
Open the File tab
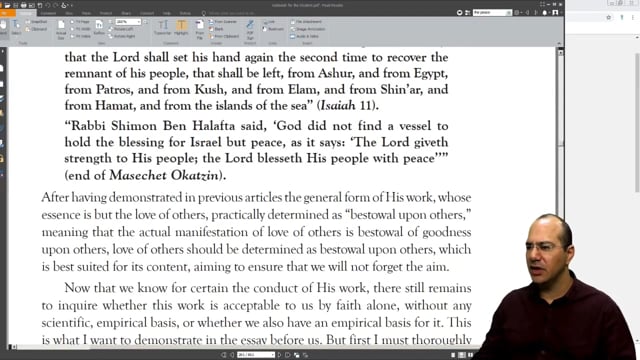point(8,13)
